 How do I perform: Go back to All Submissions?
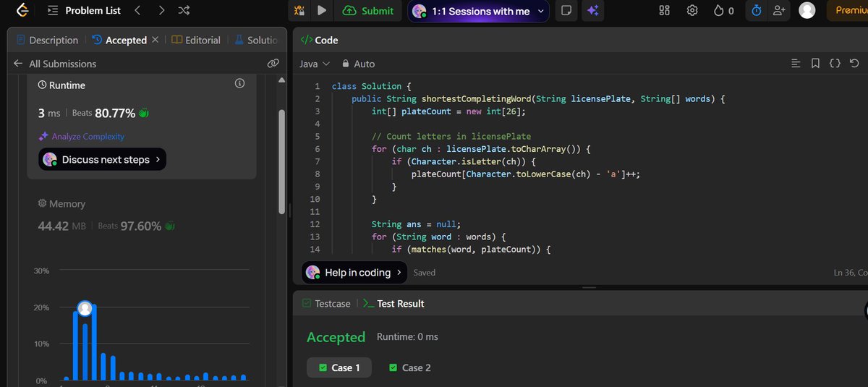point(55,64)
